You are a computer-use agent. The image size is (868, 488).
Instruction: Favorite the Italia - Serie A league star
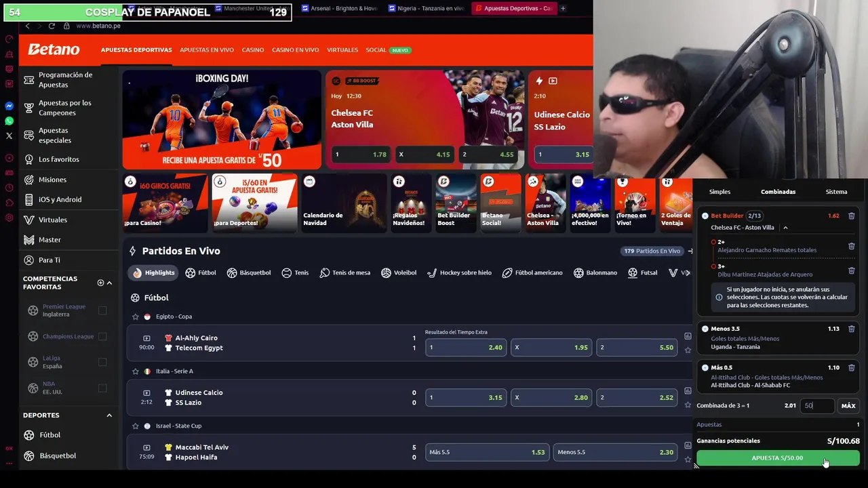[135, 371]
